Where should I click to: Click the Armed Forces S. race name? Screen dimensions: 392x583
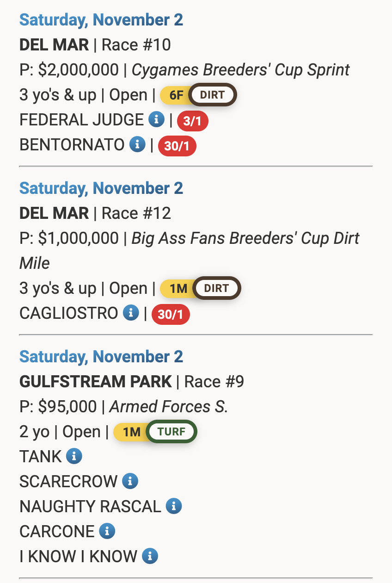pyautogui.click(x=168, y=407)
